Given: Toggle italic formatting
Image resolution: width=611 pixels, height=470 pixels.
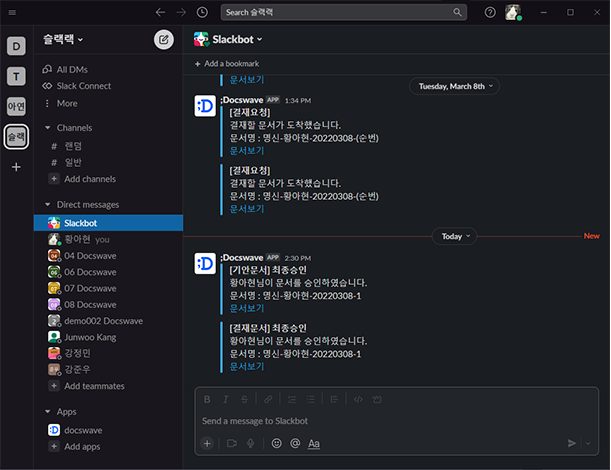Looking at the screenshot, I should coord(225,399).
